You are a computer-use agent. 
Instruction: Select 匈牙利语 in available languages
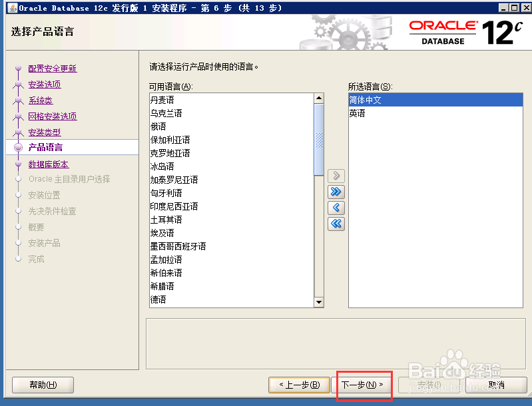[x=232, y=193]
